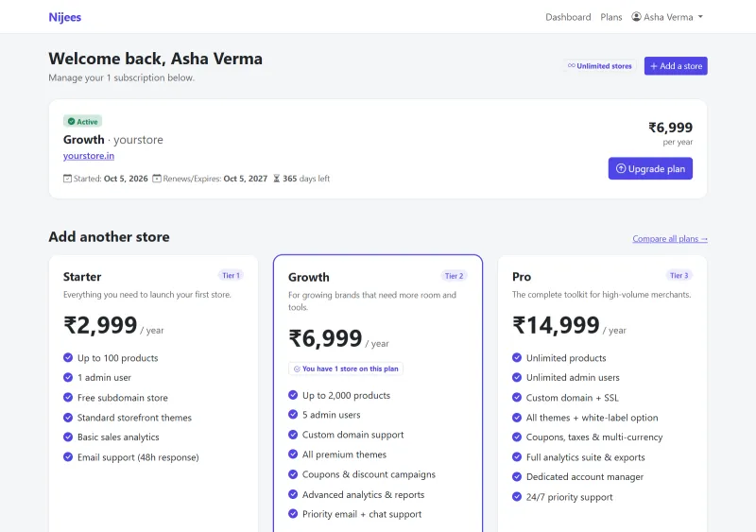Open Compare all plans link
756x532 pixels.
(x=670, y=239)
